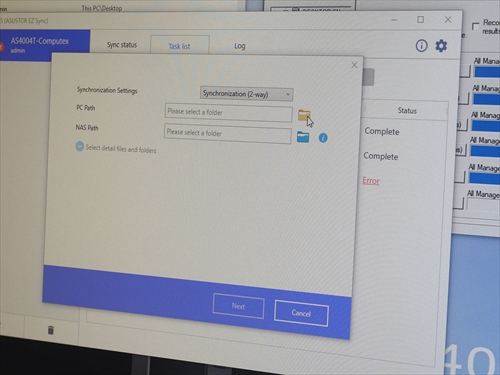The height and width of the screenshot is (375, 500).
Task: Click the Next button
Action: click(x=238, y=306)
